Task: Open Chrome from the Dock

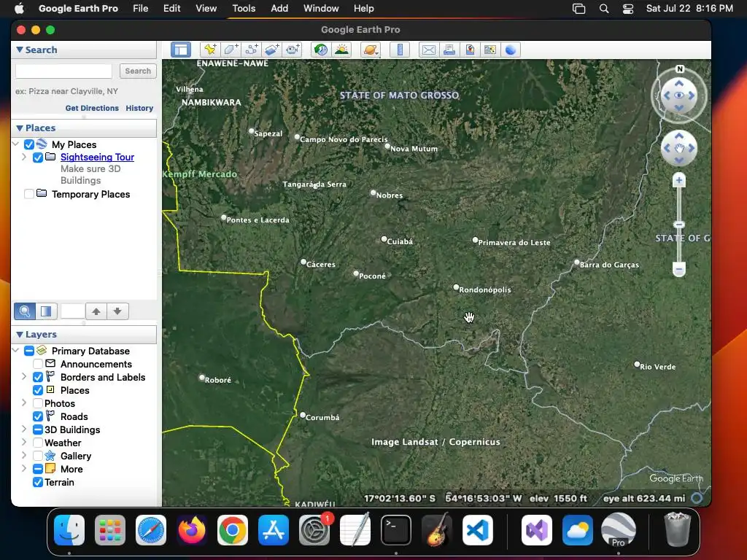Action: click(x=233, y=530)
